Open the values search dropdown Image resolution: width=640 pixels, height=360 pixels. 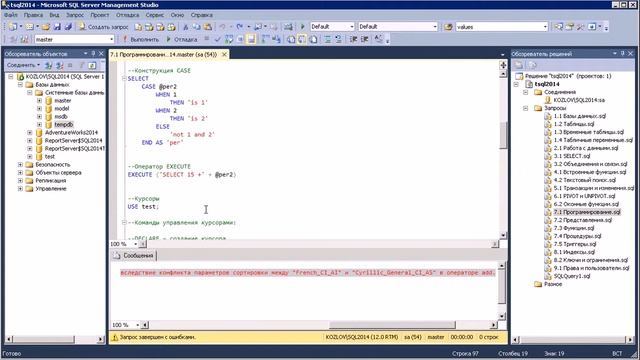pos(545,27)
